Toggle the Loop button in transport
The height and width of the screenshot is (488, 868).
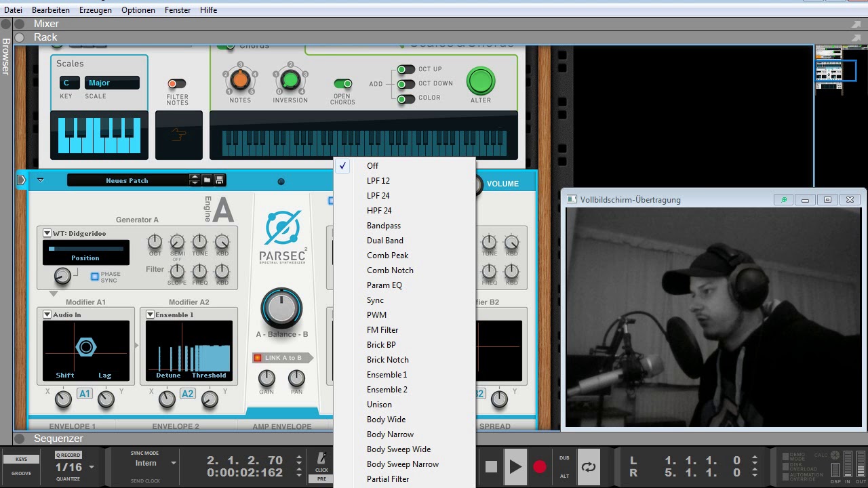coord(588,466)
